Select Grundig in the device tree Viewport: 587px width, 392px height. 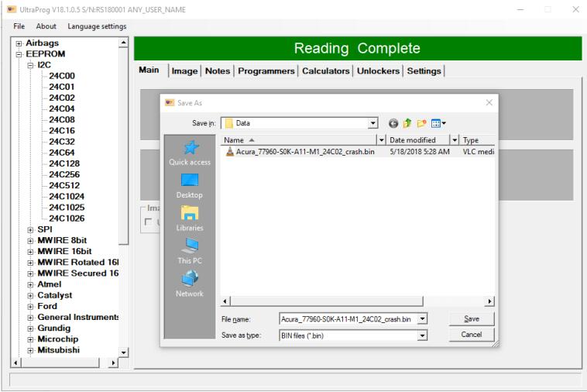tap(54, 328)
